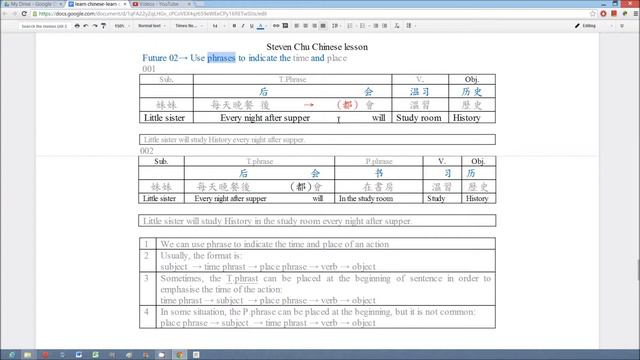The height and width of the screenshot is (360, 640).
Task: Open the Chrome menu
Action: (636, 13)
